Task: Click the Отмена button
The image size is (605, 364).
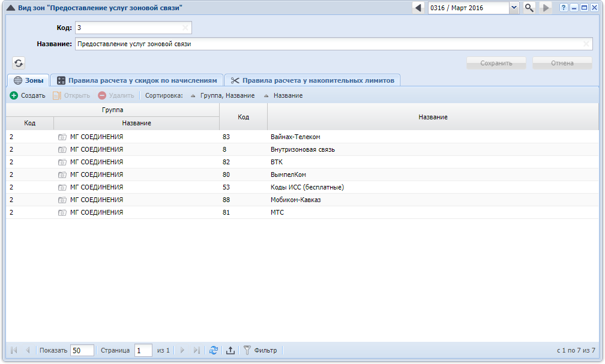Action: click(562, 63)
